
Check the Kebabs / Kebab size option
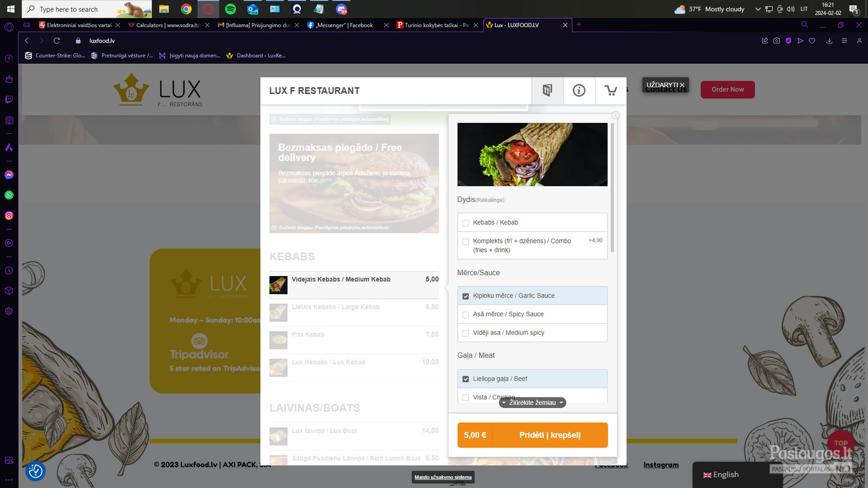click(465, 223)
